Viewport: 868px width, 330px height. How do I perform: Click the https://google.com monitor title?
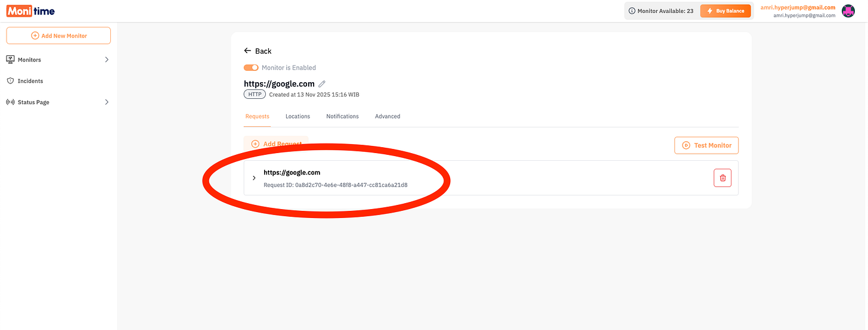point(279,84)
